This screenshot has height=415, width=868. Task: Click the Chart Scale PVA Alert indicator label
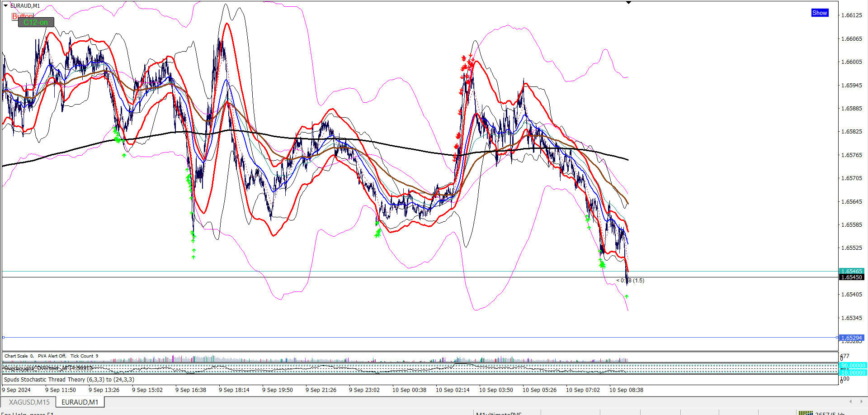51,356
